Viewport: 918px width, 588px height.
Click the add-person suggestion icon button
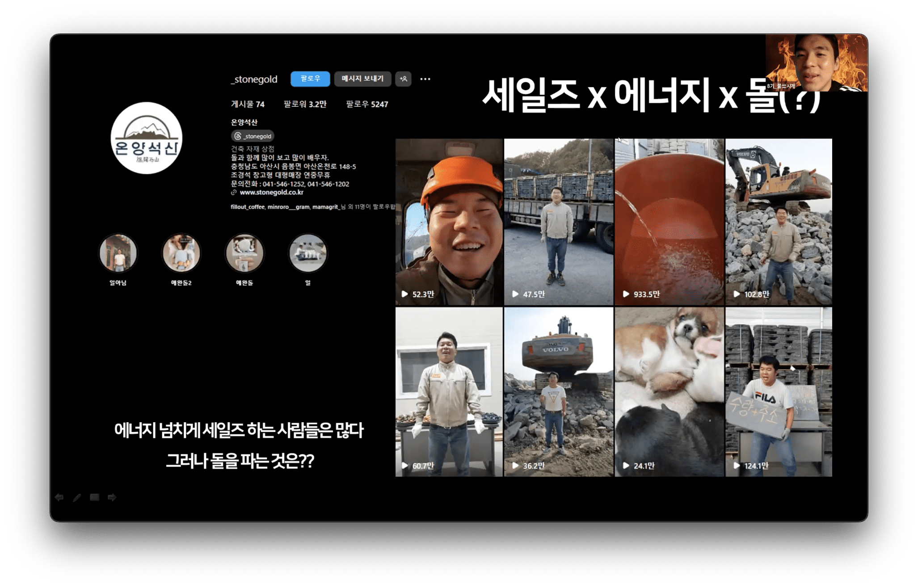[x=403, y=79]
